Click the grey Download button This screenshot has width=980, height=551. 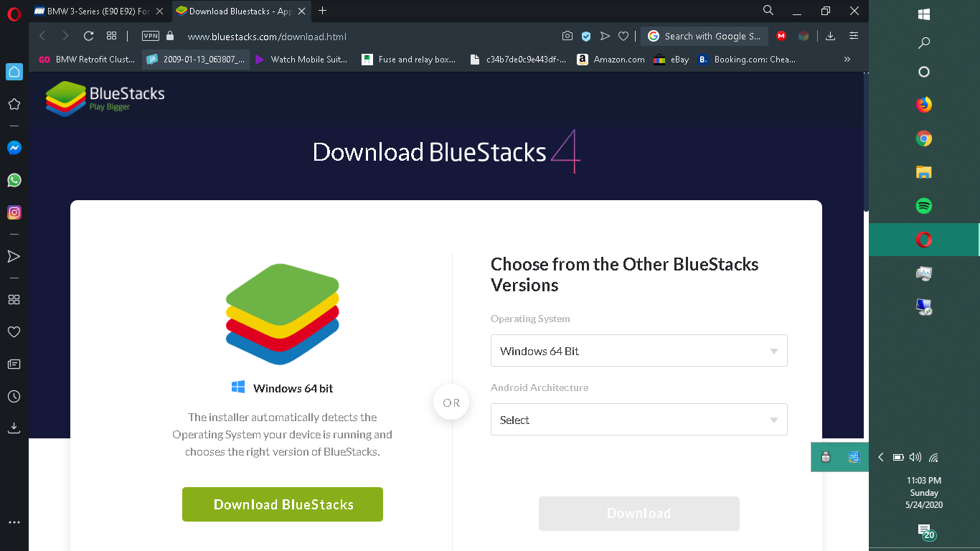point(639,514)
